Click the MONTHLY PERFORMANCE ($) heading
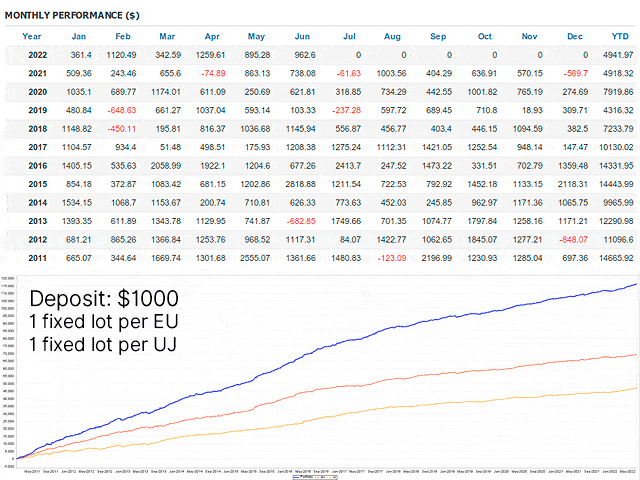Image resolution: width=640 pixels, height=480 pixels. click(x=72, y=16)
